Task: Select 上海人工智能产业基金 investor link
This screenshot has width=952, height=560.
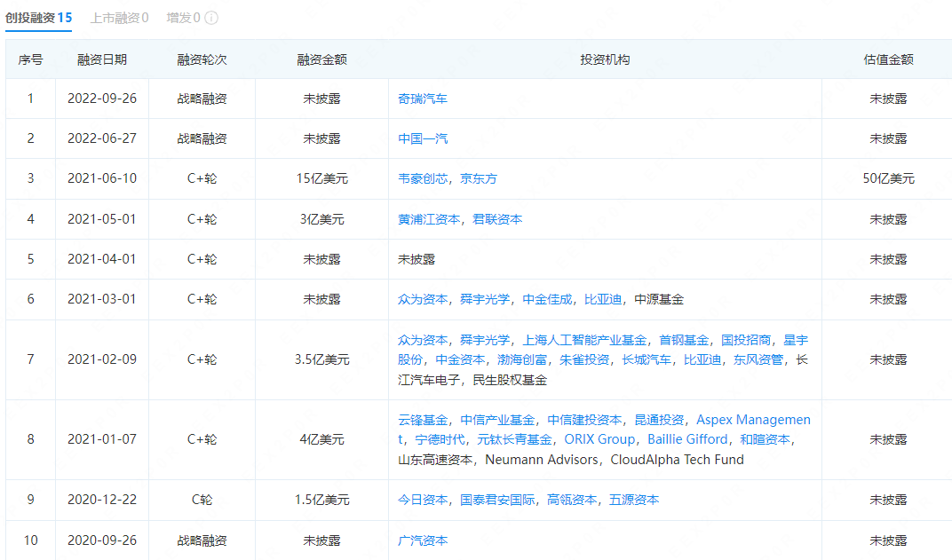Action: coord(584,340)
